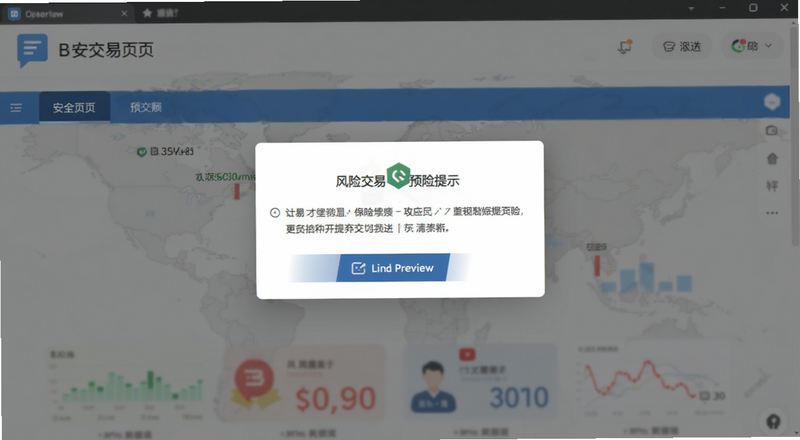
Task: Switch to the 预交易 tab
Action: (146, 107)
